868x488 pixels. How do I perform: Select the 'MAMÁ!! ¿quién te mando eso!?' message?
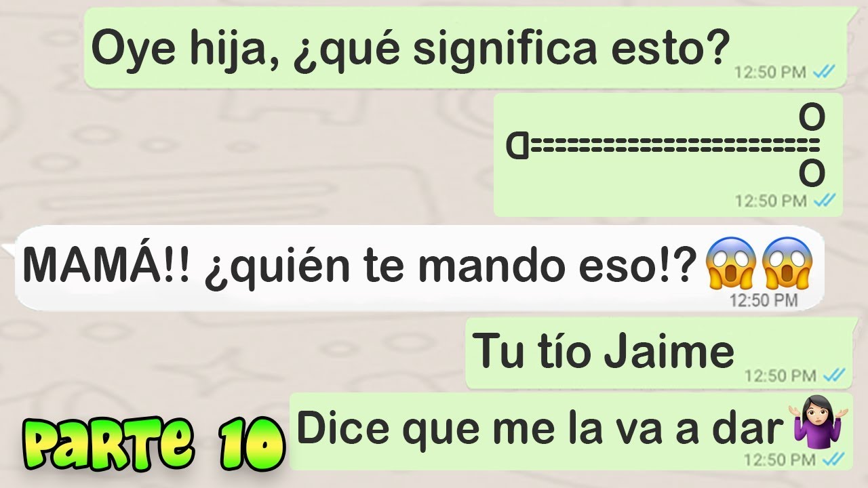point(417,268)
